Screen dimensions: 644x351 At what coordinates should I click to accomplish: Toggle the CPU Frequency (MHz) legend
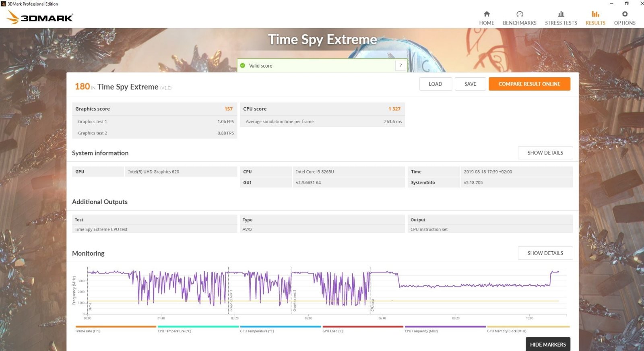tap(445, 329)
